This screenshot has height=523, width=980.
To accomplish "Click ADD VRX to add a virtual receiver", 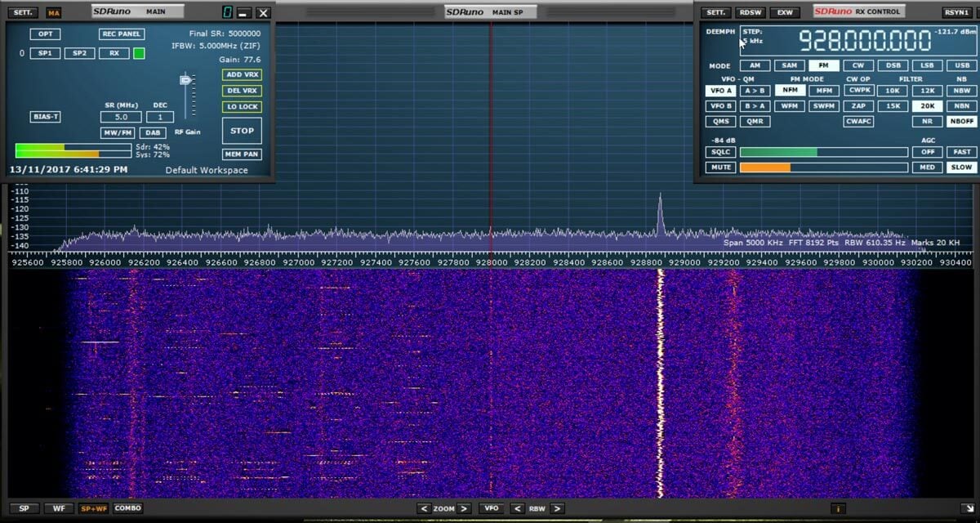I will pos(242,74).
